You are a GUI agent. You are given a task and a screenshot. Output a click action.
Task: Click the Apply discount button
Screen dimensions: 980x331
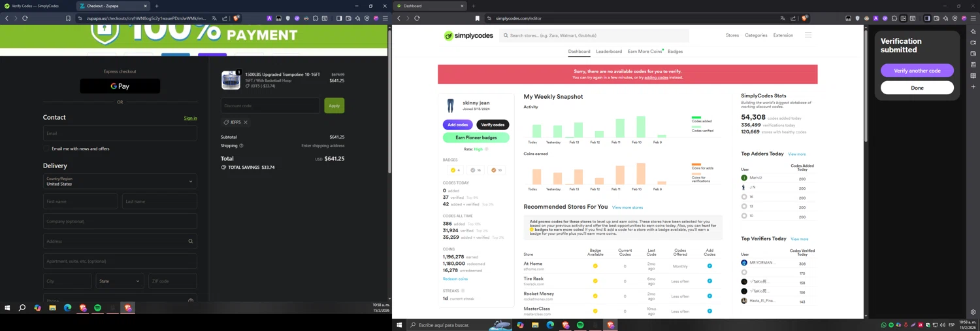coord(335,105)
